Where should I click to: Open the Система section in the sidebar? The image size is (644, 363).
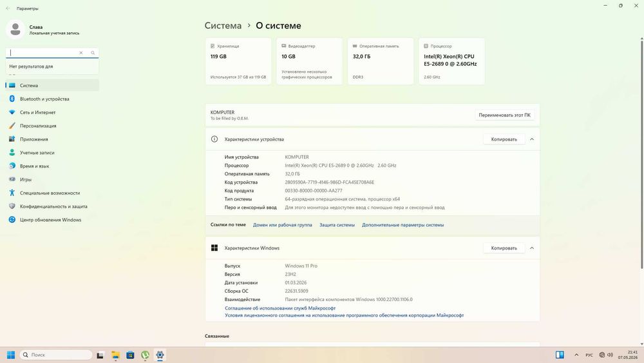pyautogui.click(x=52, y=86)
